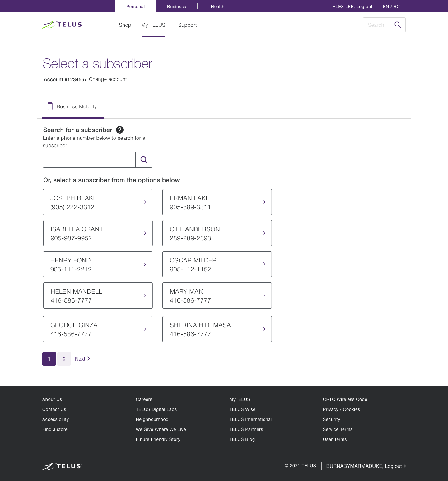
Task: Click the Change account link
Action: click(108, 79)
